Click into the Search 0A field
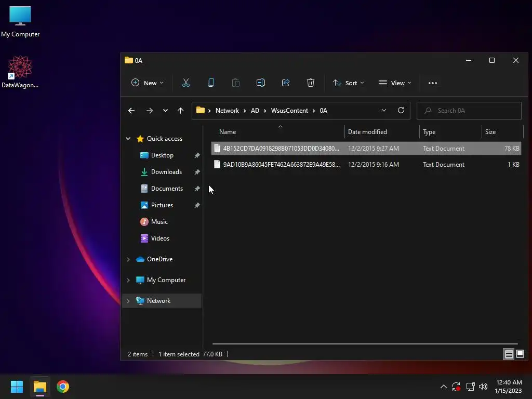The width and height of the screenshot is (532, 399). click(x=469, y=111)
